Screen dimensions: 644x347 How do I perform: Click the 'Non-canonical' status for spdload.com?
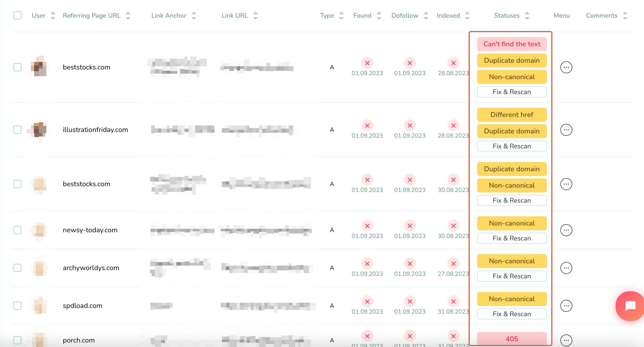click(511, 299)
